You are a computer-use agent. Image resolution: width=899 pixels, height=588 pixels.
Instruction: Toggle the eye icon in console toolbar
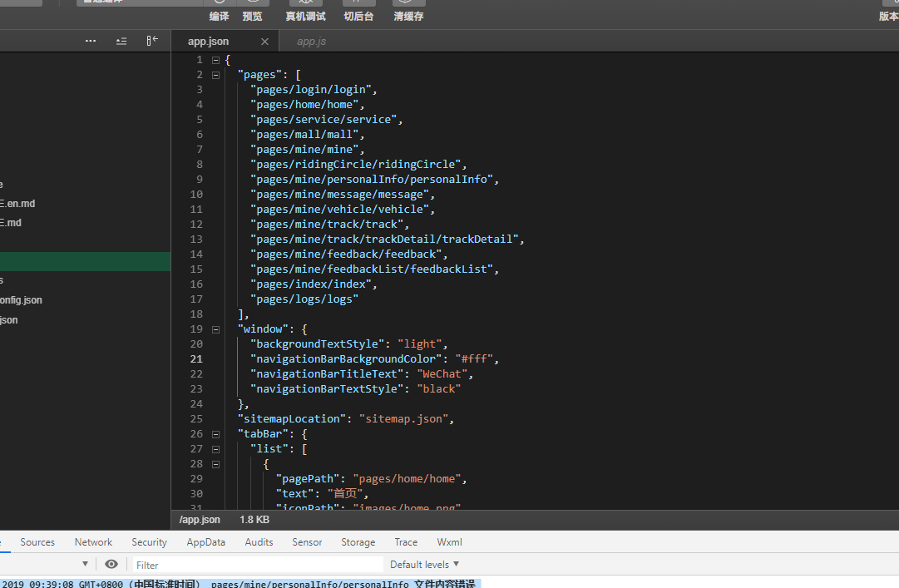coord(111,565)
